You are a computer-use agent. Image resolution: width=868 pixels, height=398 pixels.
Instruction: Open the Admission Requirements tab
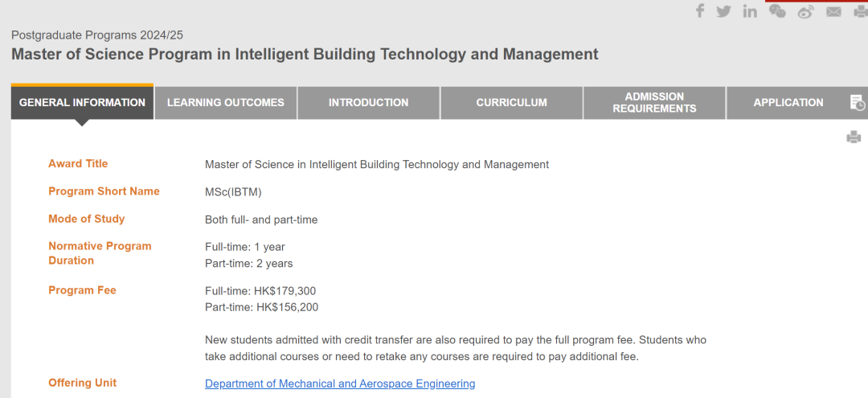(x=654, y=103)
